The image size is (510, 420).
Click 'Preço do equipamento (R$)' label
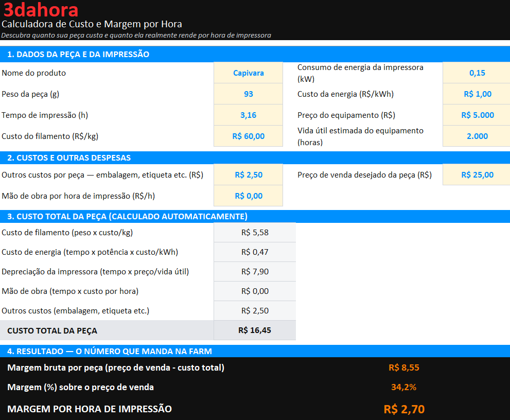click(x=346, y=115)
